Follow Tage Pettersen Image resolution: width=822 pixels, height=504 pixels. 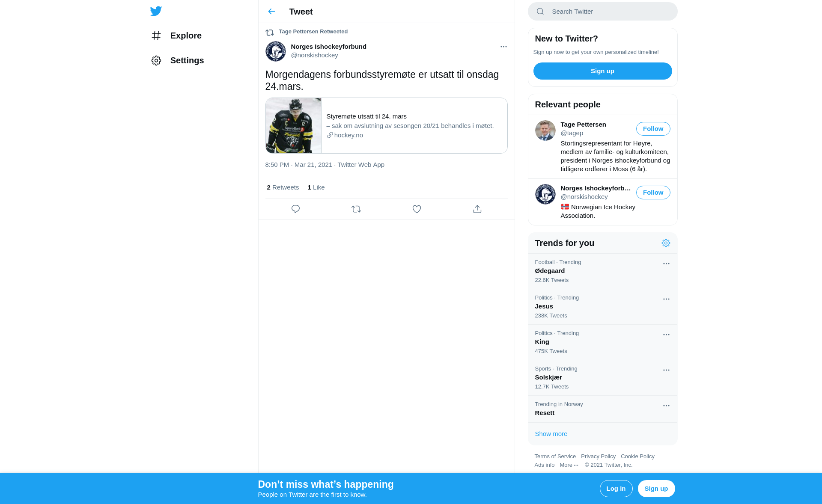click(x=653, y=129)
